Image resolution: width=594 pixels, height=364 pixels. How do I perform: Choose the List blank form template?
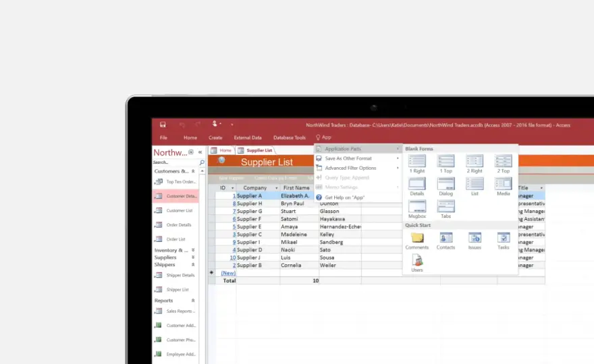click(475, 187)
